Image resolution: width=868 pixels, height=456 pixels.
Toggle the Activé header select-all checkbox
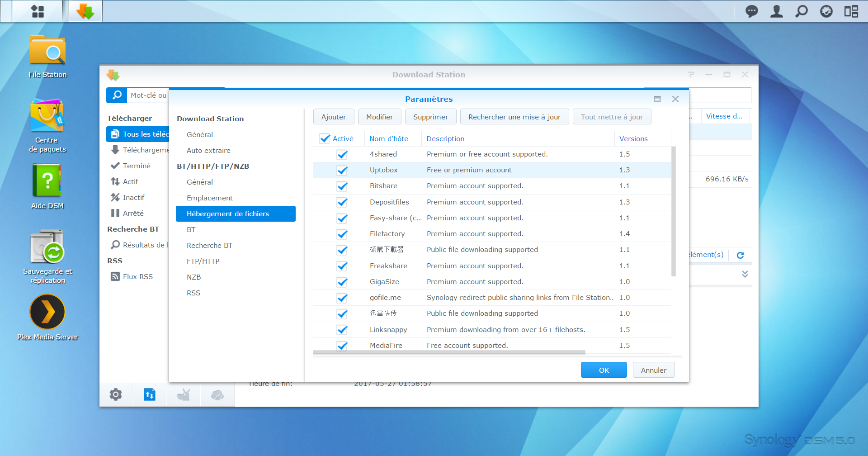pyautogui.click(x=325, y=139)
